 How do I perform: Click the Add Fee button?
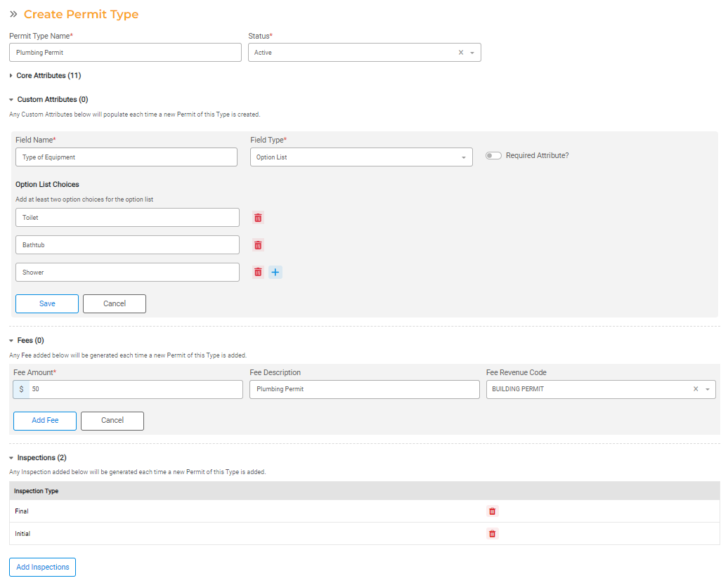45,421
